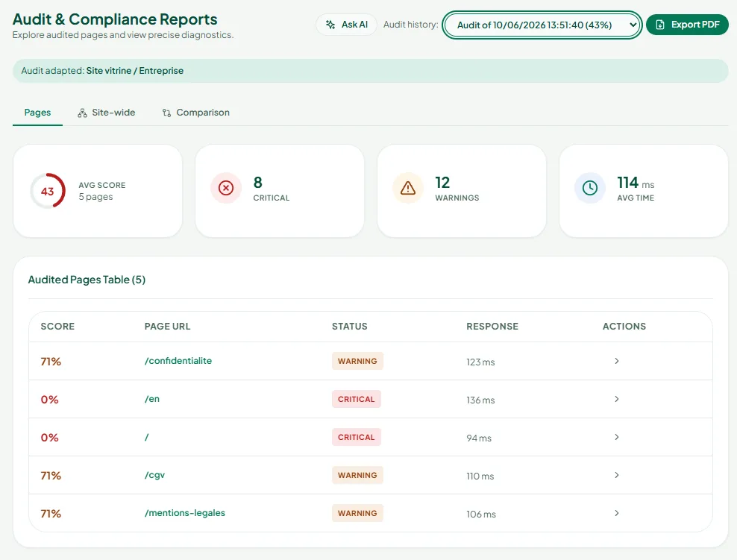This screenshot has height=560, width=737.
Task: Click the 71% score for /cgv
Action: (x=51, y=476)
